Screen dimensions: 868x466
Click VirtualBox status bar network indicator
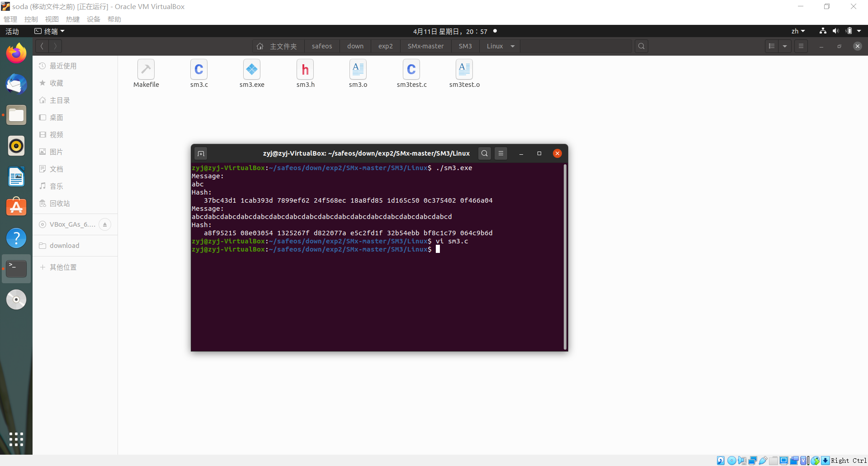[x=752, y=461]
